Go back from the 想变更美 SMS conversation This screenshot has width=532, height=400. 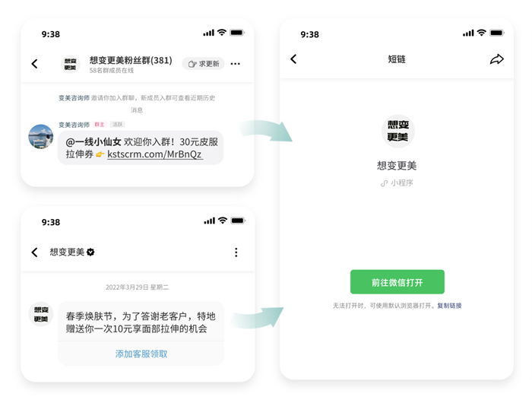pyautogui.click(x=34, y=252)
